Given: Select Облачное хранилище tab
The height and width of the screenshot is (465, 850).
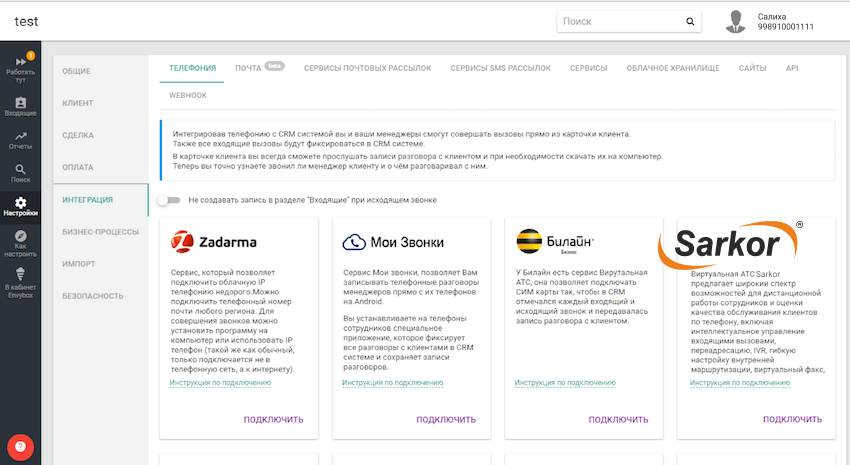Looking at the screenshot, I should [672, 68].
